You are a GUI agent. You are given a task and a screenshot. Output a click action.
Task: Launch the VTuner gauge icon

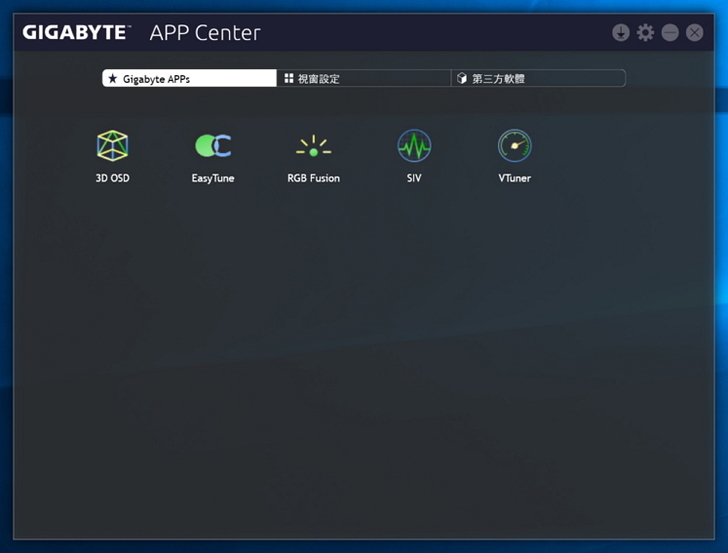pyautogui.click(x=514, y=146)
